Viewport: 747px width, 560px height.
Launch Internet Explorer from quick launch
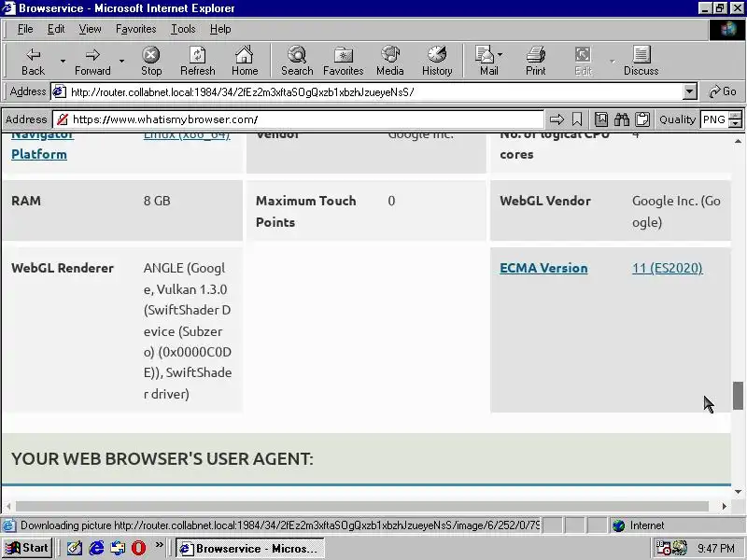click(97, 548)
